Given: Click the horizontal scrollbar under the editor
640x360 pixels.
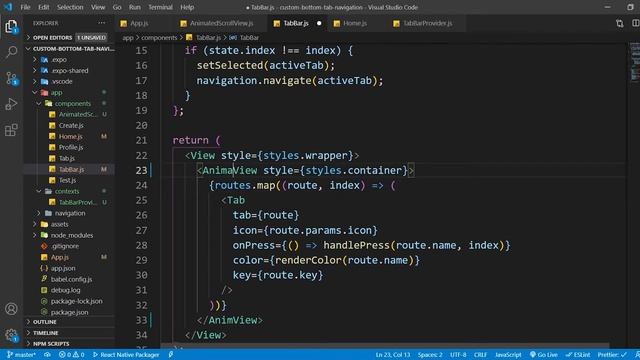Looking at the screenshot, I should 385,346.
